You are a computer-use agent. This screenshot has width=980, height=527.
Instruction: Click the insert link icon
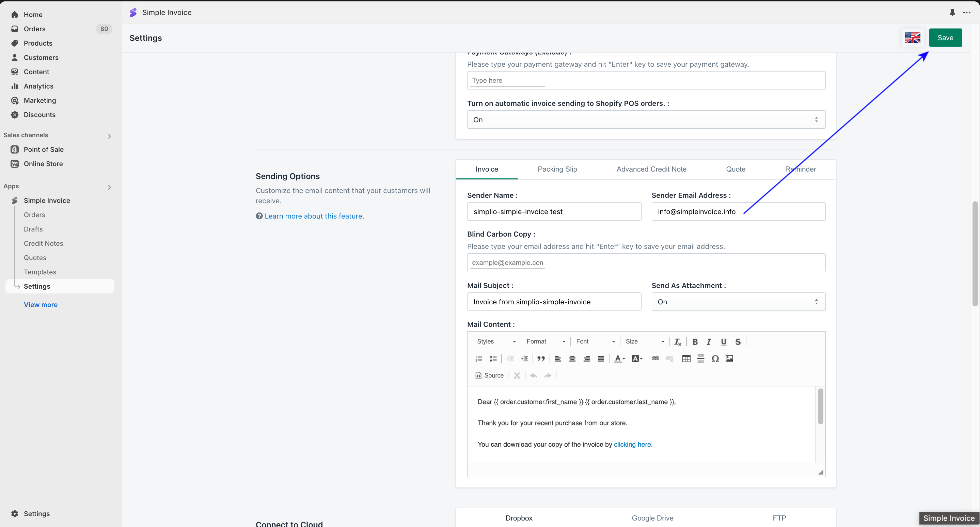(655, 358)
